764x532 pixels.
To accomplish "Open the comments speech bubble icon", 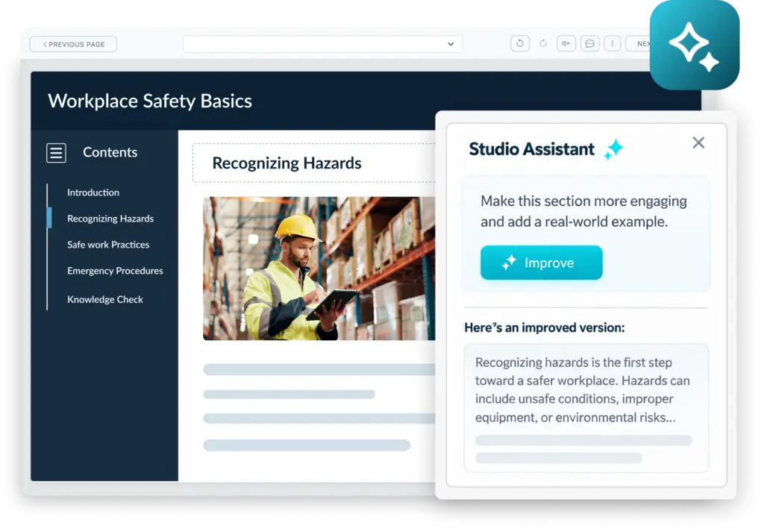I will pyautogui.click(x=589, y=44).
